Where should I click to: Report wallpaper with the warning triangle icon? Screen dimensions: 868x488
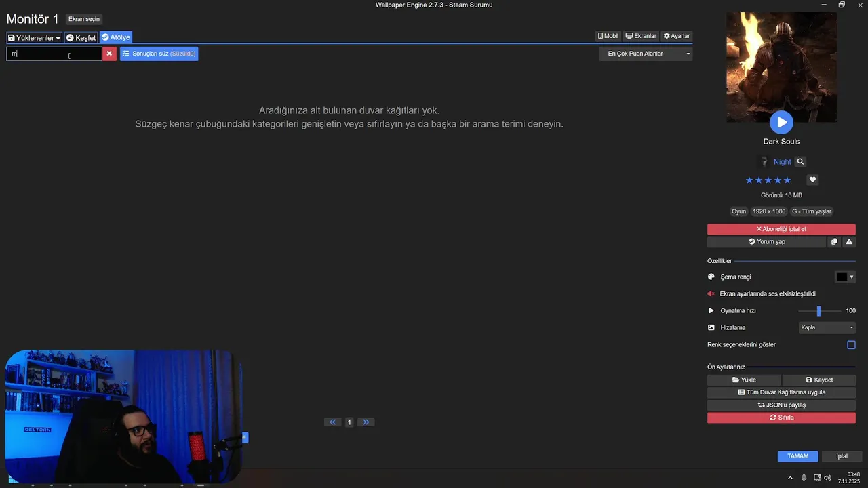tap(849, 242)
